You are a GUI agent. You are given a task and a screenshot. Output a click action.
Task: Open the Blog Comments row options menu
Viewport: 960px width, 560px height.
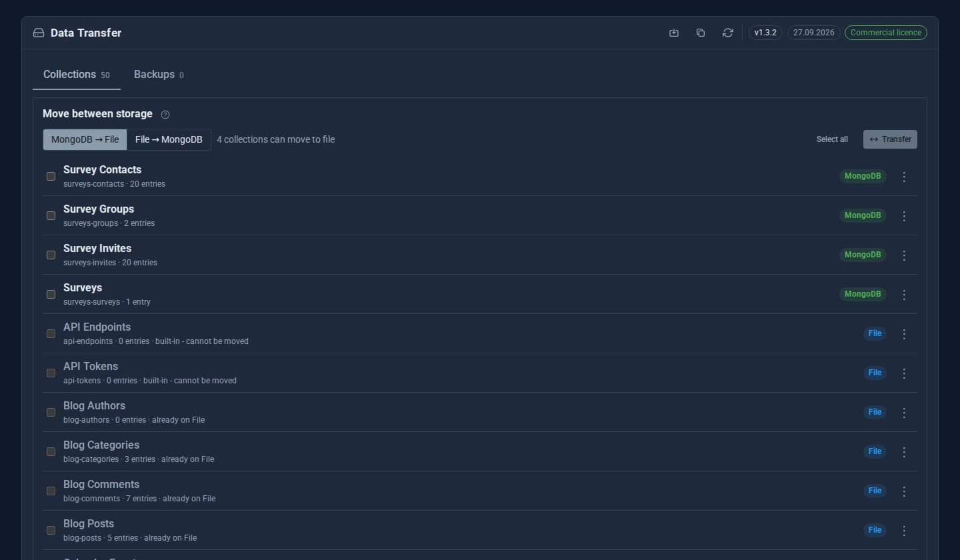click(x=904, y=491)
